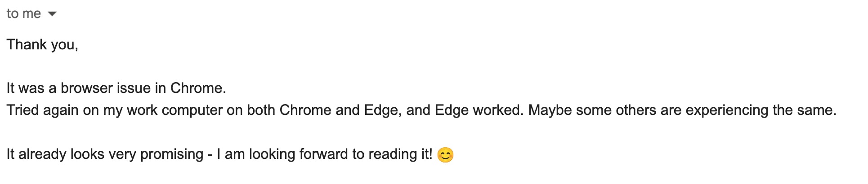Image resolution: width=868 pixels, height=184 pixels.
Task: Place cursor on "It was a browser issue"
Action: (64, 88)
